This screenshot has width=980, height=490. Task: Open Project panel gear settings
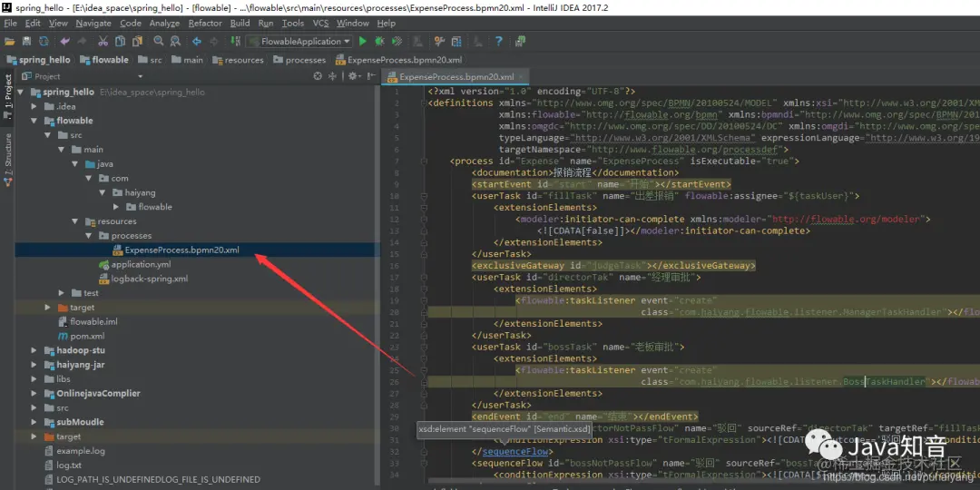pyautogui.click(x=354, y=76)
